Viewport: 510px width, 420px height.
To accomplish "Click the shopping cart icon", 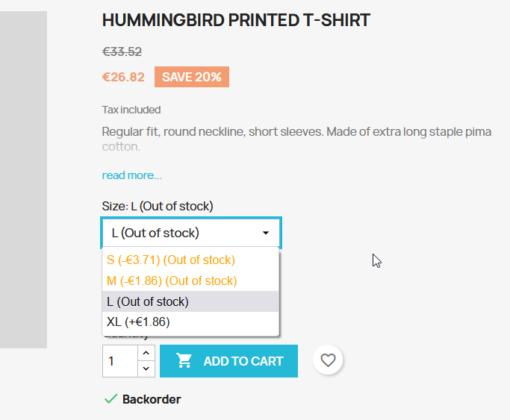I will point(184,361).
